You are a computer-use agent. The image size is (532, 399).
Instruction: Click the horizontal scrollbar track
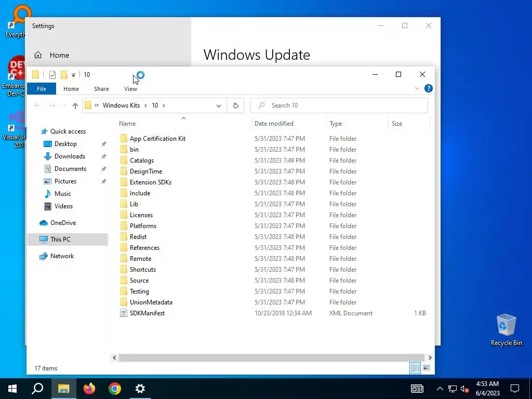click(271, 357)
